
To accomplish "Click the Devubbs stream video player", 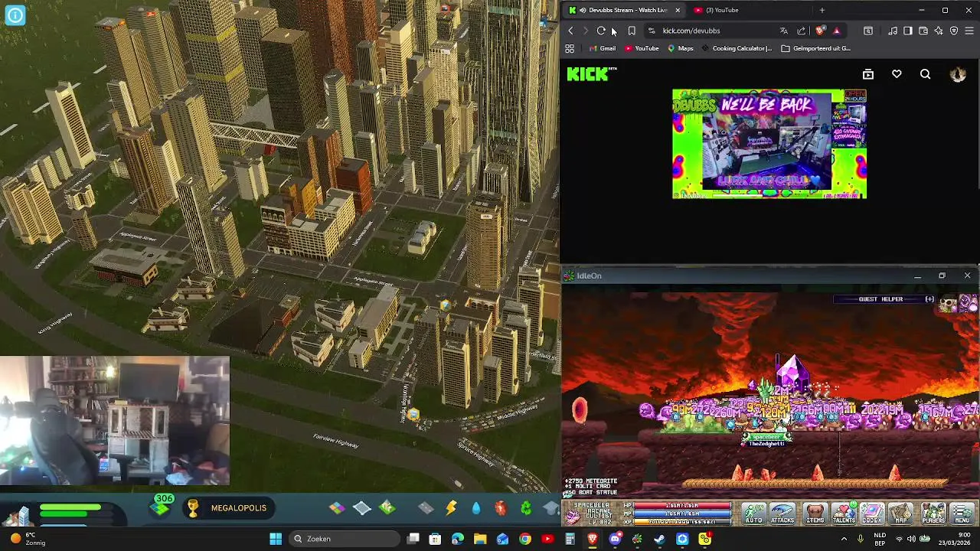I will [x=769, y=144].
